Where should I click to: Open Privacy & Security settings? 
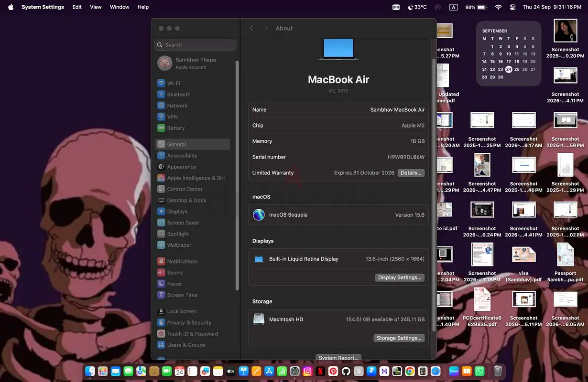point(192,322)
